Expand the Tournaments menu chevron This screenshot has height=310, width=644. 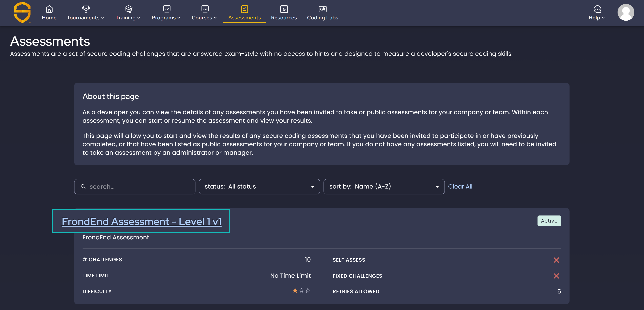coord(102,18)
